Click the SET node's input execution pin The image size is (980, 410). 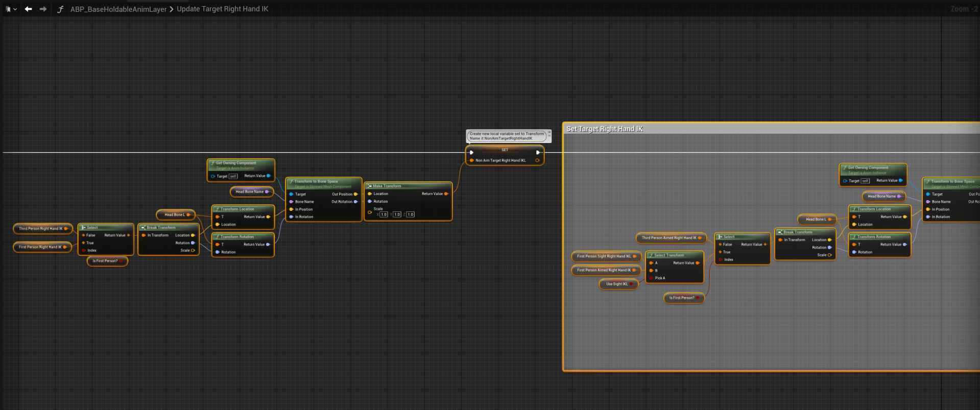pos(471,152)
